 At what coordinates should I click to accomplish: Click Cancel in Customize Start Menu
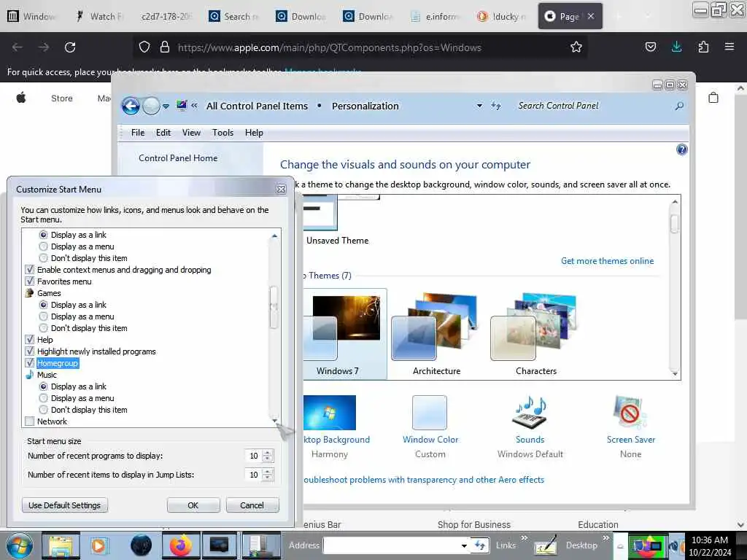(x=252, y=505)
